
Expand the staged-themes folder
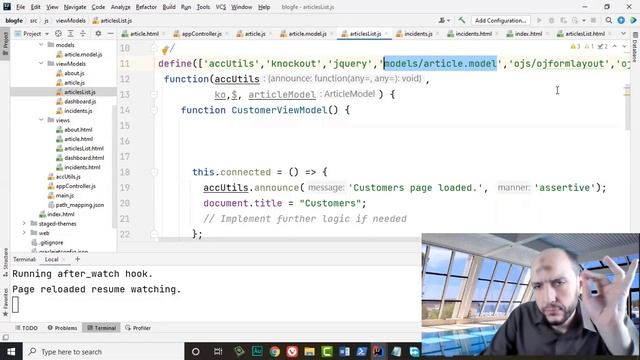[24, 223]
